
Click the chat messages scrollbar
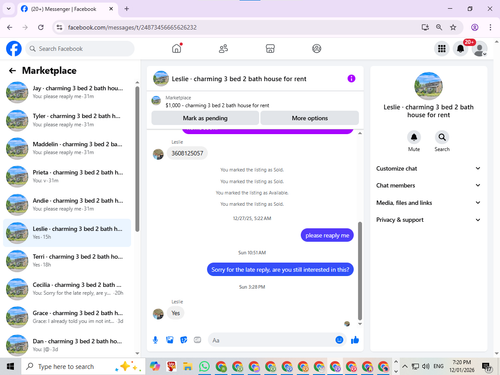point(360,271)
